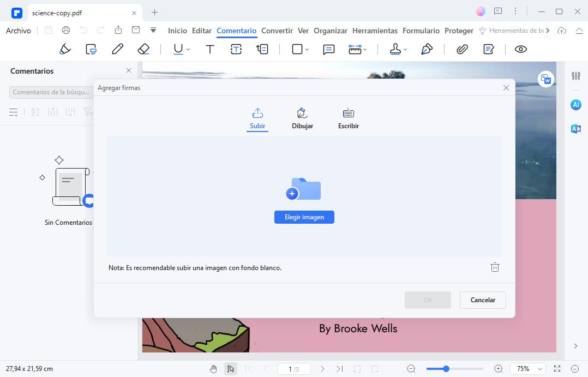Click the comments search field
This screenshot has width=588, height=377.
(x=50, y=92)
